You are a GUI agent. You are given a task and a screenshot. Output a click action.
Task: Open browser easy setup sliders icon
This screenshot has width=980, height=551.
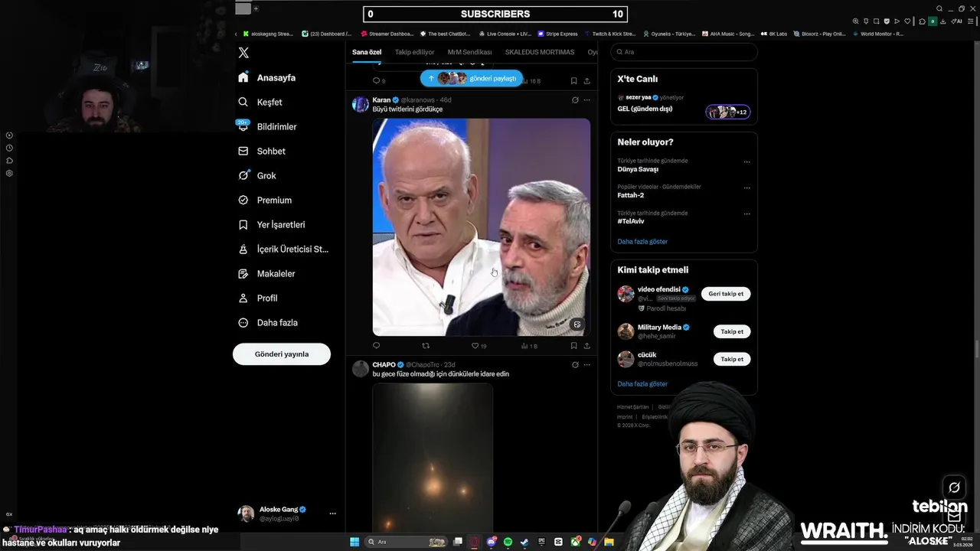click(971, 21)
